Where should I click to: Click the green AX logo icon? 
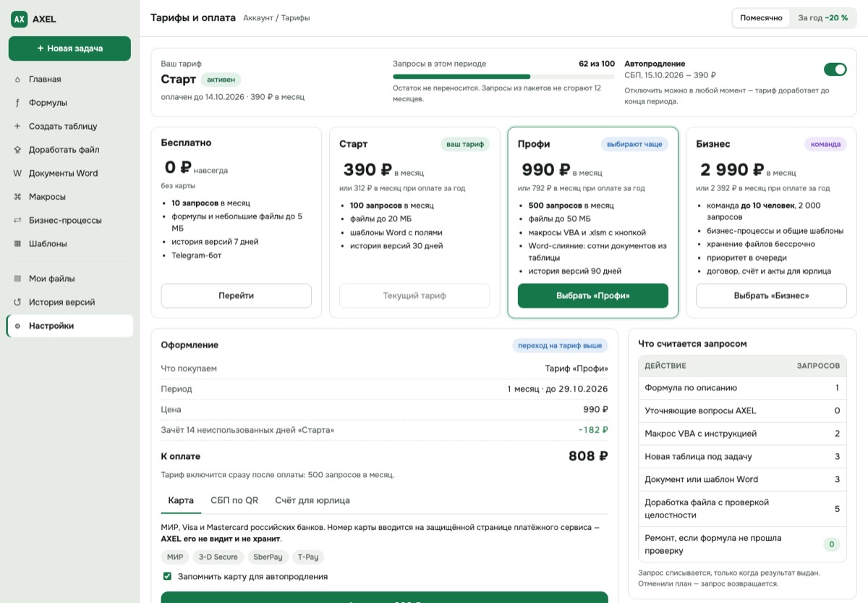click(x=19, y=20)
